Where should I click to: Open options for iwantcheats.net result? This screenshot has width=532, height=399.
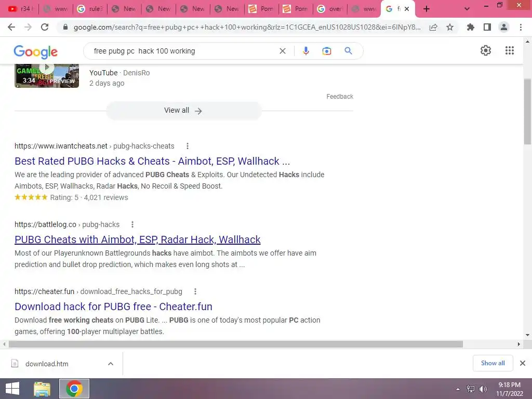[x=187, y=146]
